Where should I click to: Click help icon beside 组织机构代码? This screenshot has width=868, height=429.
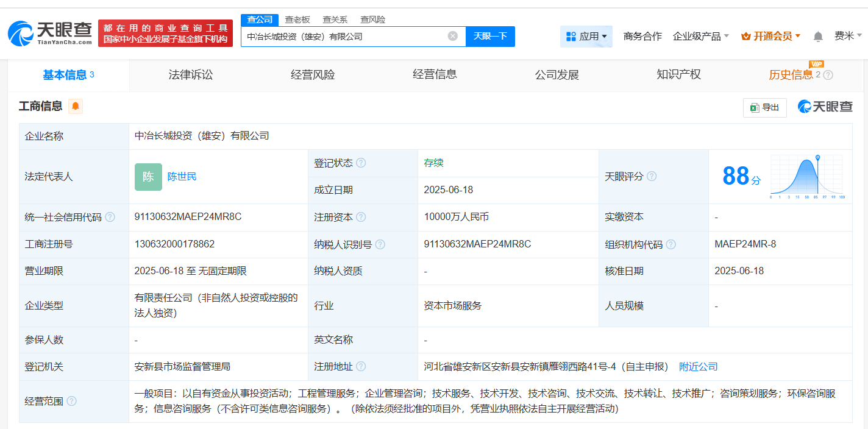(671, 244)
